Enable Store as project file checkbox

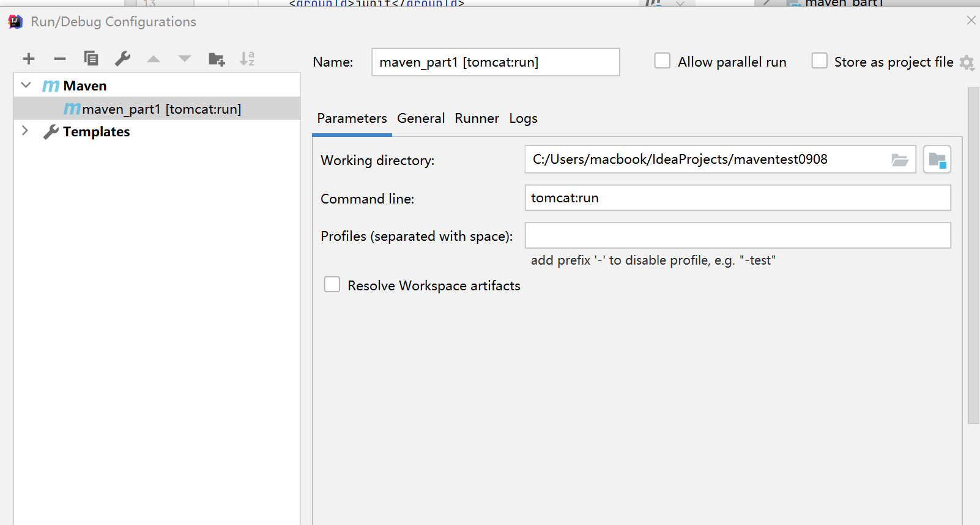click(820, 61)
